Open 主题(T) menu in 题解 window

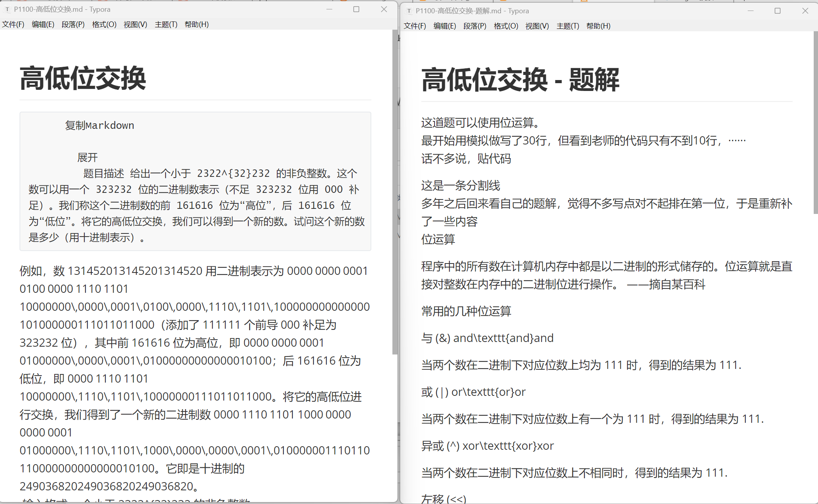pyautogui.click(x=568, y=26)
